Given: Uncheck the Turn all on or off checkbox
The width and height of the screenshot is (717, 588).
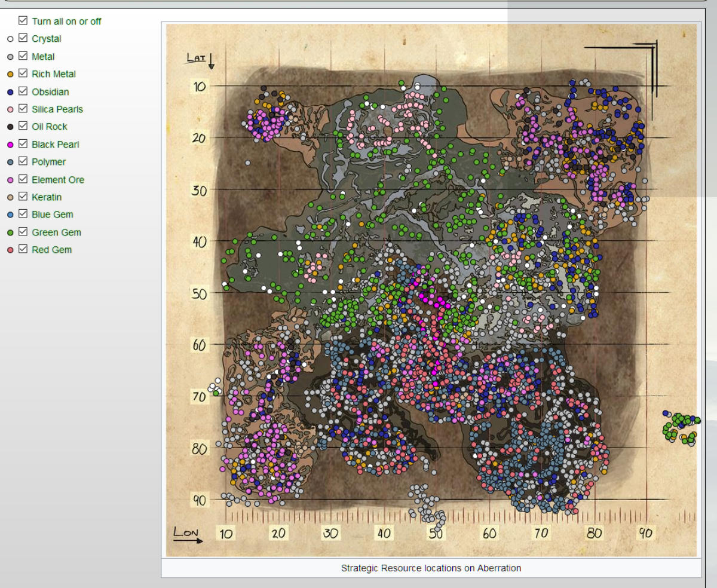Looking at the screenshot, I should 23,20.
